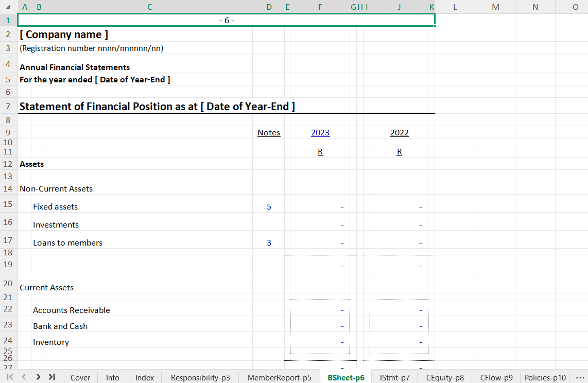Show more sheet tabs ellipsis
Viewport: 588px width, 383px height.
coord(580,377)
